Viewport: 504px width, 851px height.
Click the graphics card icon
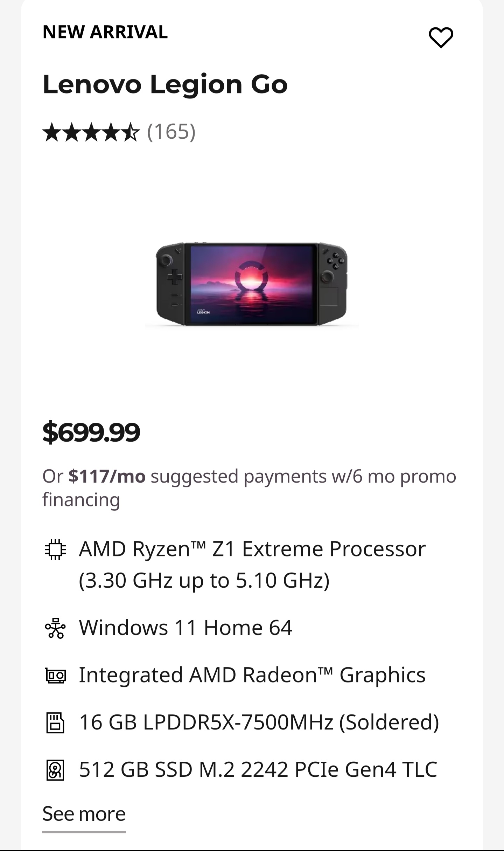pos(55,676)
